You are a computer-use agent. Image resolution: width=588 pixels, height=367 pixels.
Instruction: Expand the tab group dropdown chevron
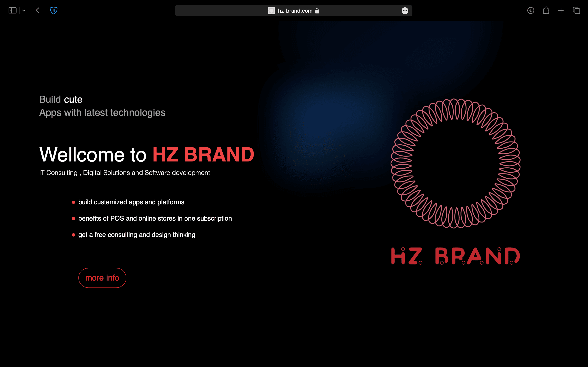[23, 10]
